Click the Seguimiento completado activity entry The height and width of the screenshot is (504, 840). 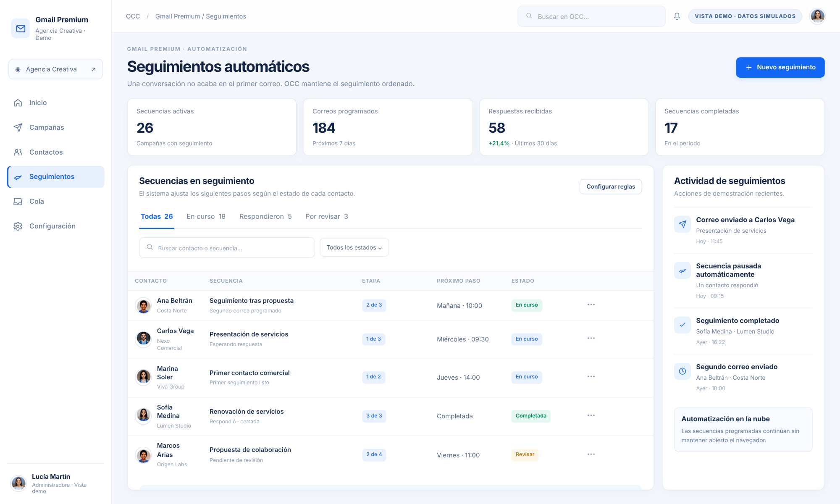[x=743, y=331]
